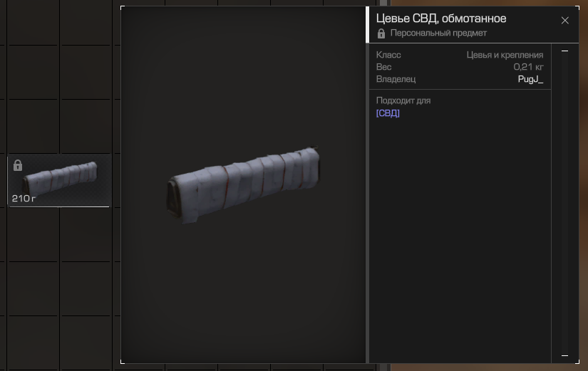The image size is (588, 371).
Task: Click the bottom-left corner bracket of preview
Action: (x=123, y=361)
